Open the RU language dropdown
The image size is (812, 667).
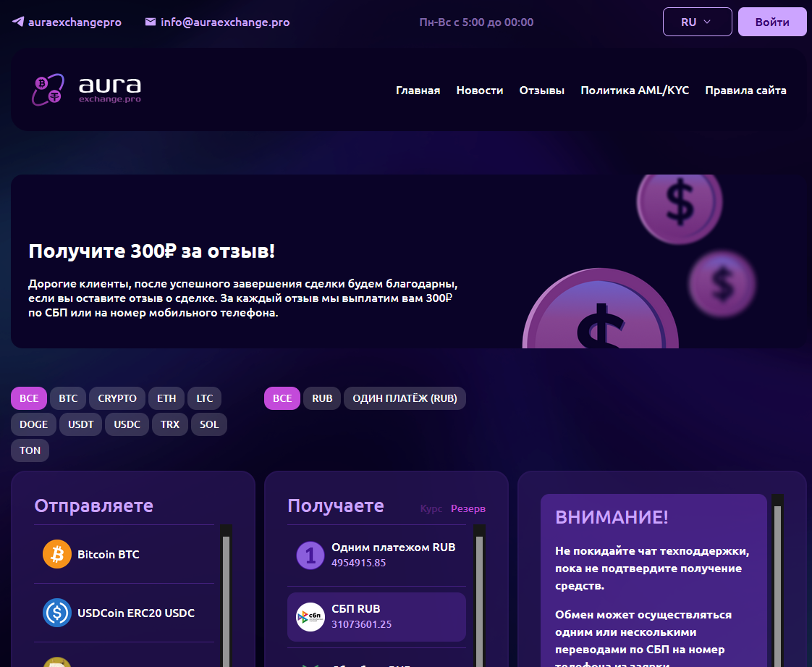[x=697, y=22]
